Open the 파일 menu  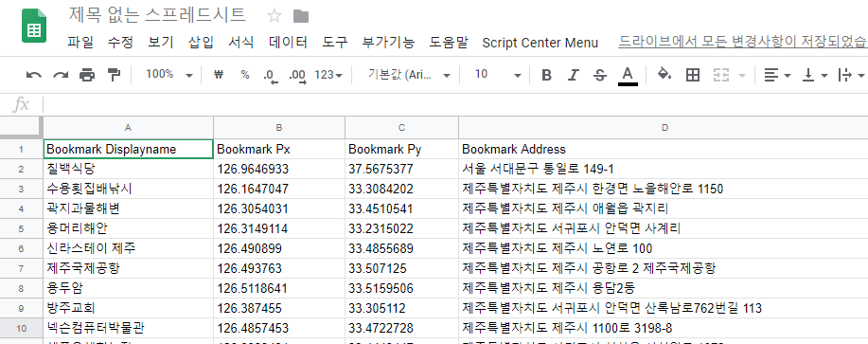click(x=80, y=43)
